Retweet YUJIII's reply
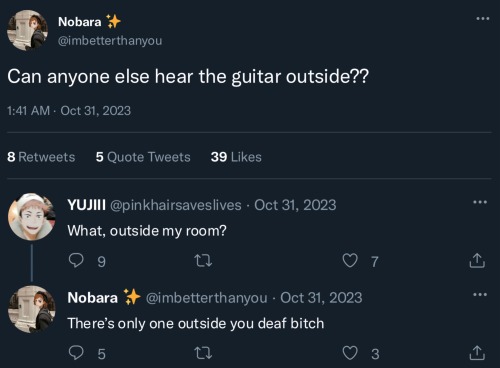The height and width of the screenshot is (368, 500). click(x=203, y=261)
